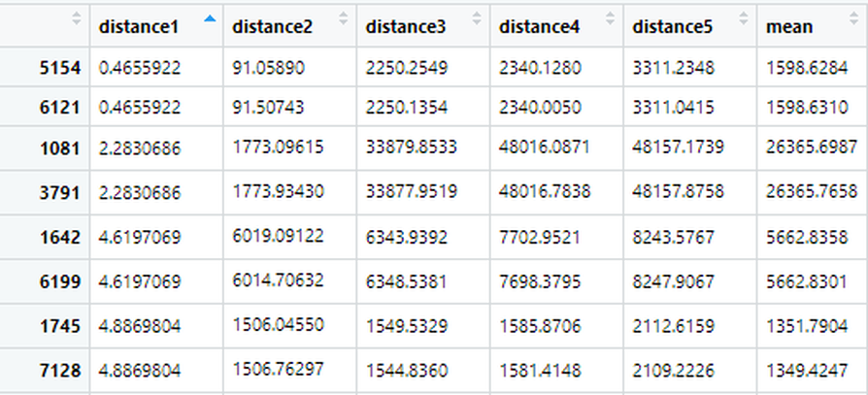868x395 pixels.
Task: Click row label 1081
Action: click(61, 149)
